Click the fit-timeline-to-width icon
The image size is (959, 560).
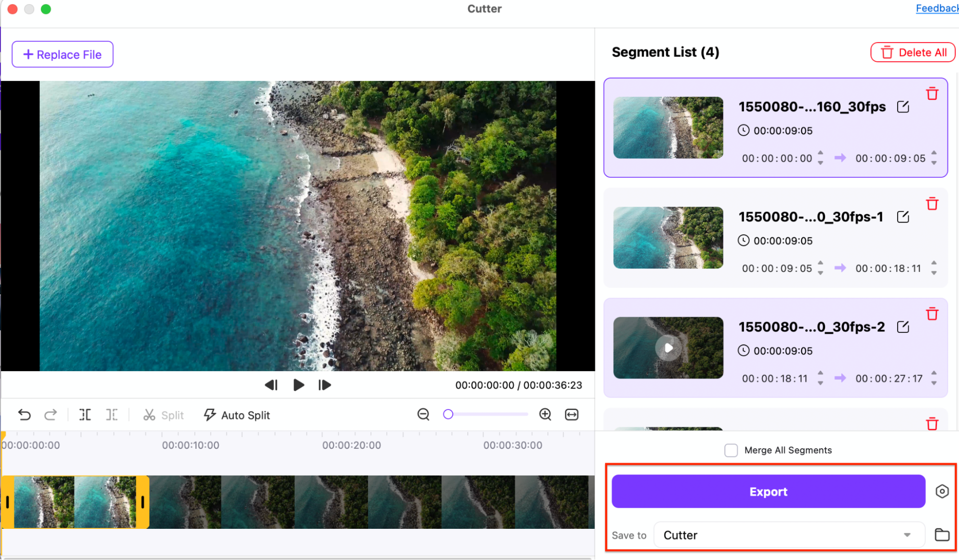coord(571,414)
